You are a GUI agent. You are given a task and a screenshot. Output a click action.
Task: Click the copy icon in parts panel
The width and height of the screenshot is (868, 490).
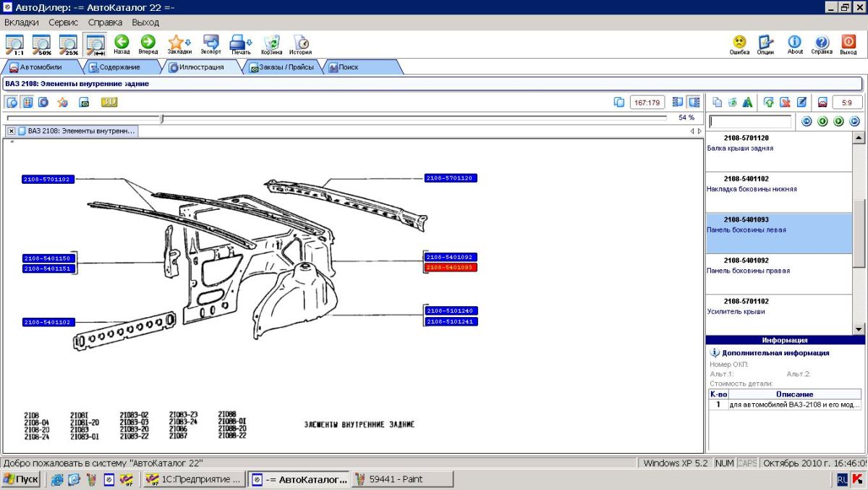718,102
